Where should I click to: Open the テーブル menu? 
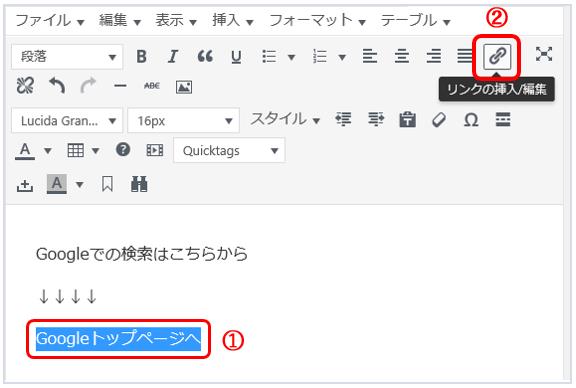tap(415, 21)
